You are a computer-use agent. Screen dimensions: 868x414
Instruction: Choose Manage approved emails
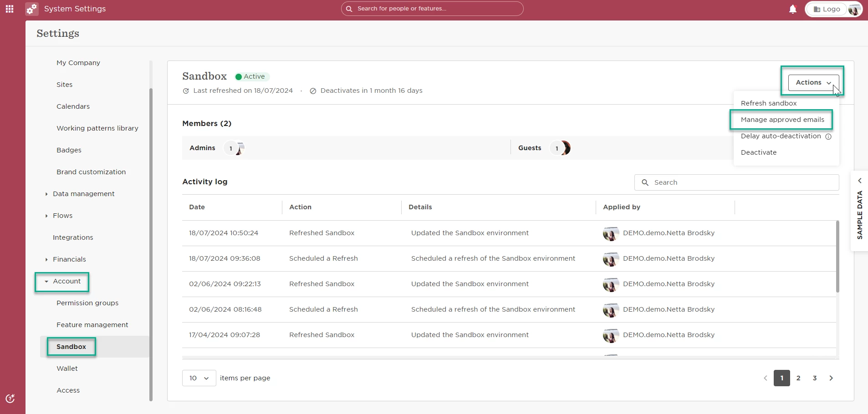(x=782, y=120)
